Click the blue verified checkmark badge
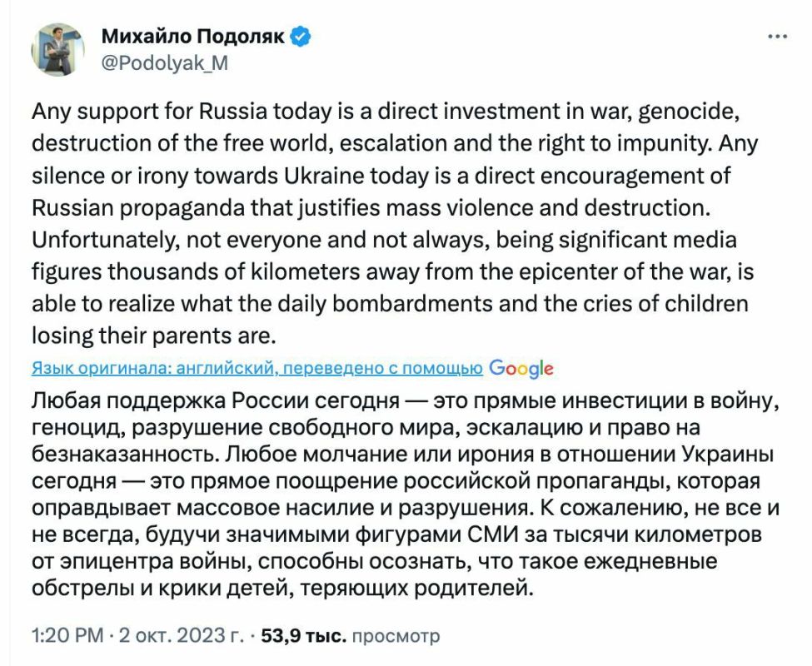812x666 pixels. click(x=301, y=37)
